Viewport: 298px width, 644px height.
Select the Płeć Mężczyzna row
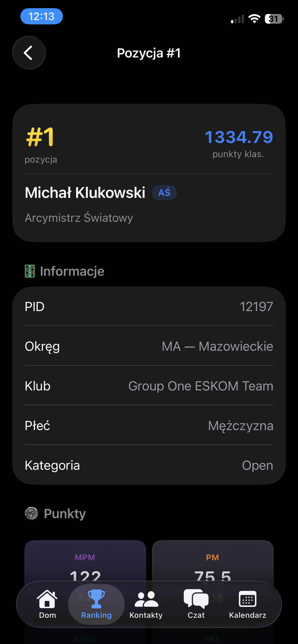(149, 426)
